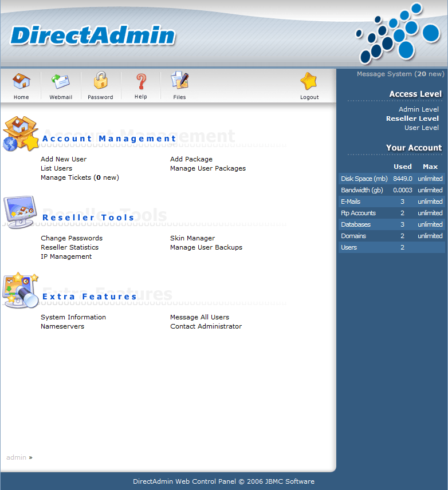Click the Ftp Accounts row label
448x490 pixels.
pyautogui.click(x=358, y=213)
